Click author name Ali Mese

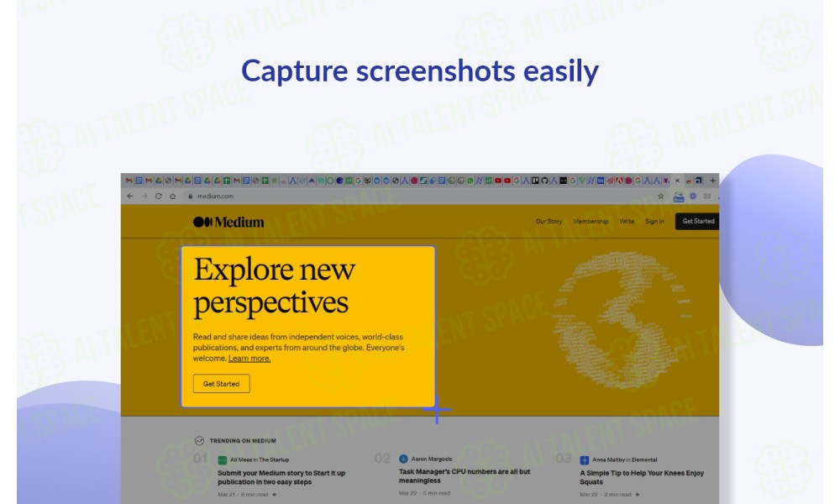[240, 459]
